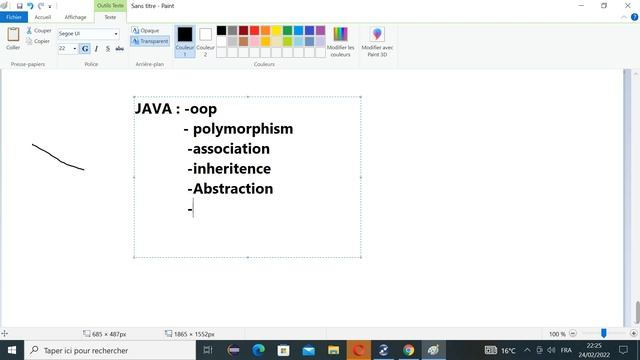Toggle italic formatting

(x=96, y=49)
